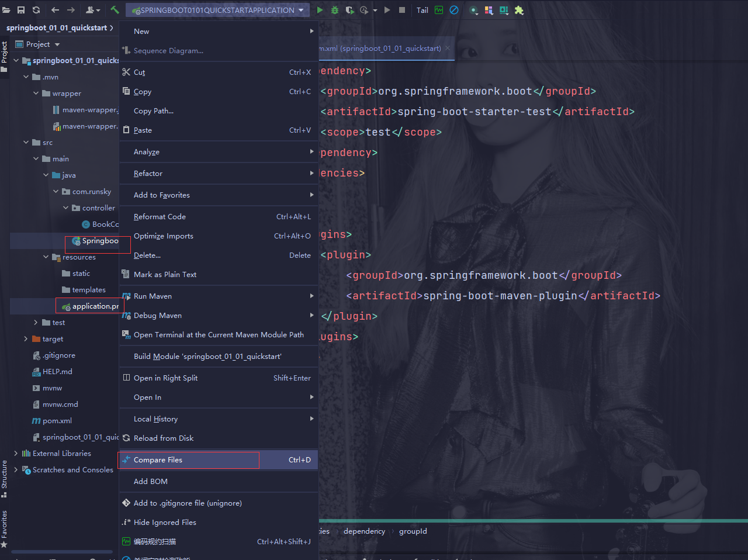Click the Forward navigation arrow

point(71,10)
